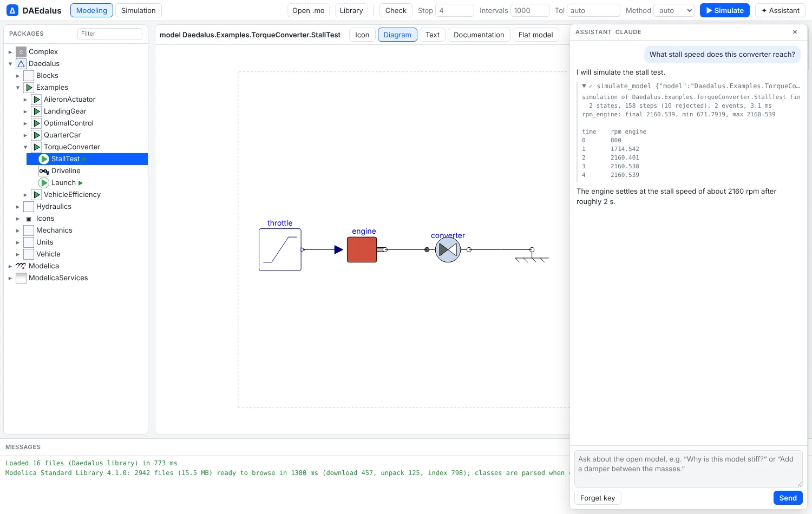Click the Stop time input field
The width and height of the screenshot is (812, 514).
[455, 10]
